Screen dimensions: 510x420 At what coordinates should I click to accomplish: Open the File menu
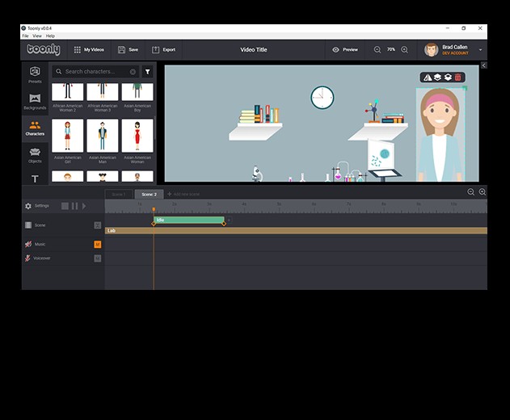(25, 36)
